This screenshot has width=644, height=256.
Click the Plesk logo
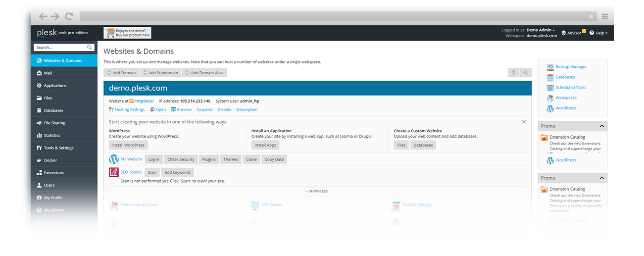tap(47, 33)
